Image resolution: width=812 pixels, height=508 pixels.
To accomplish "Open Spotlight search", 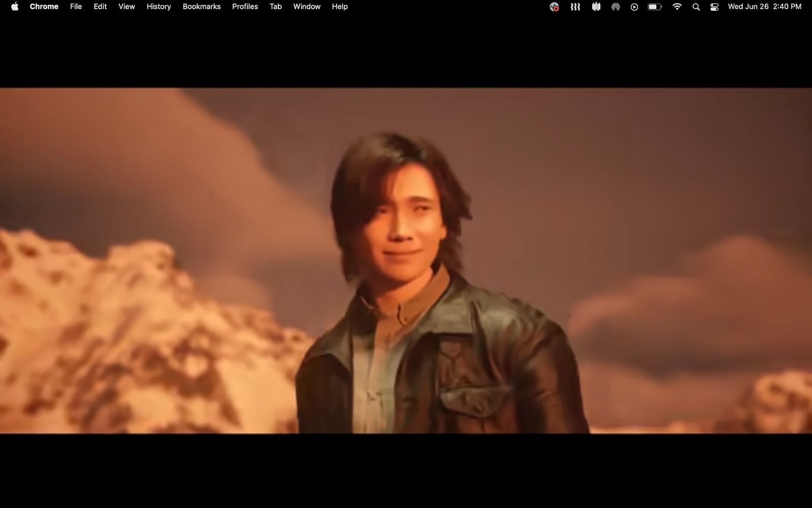I will pos(696,7).
